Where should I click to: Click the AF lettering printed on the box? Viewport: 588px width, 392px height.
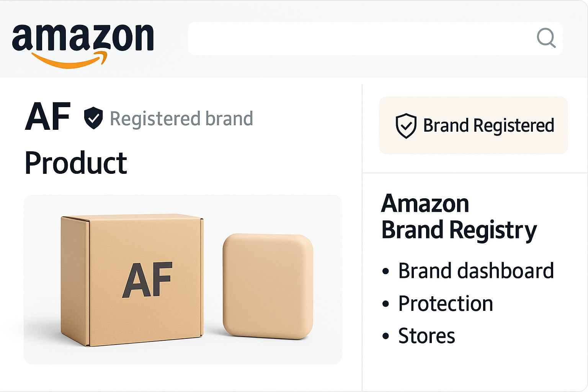click(148, 280)
